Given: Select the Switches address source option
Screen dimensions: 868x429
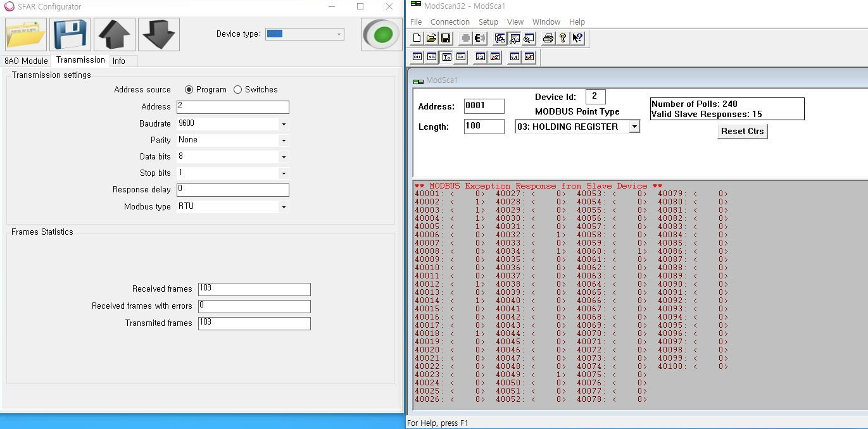Looking at the screenshot, I should click(238, 90).
